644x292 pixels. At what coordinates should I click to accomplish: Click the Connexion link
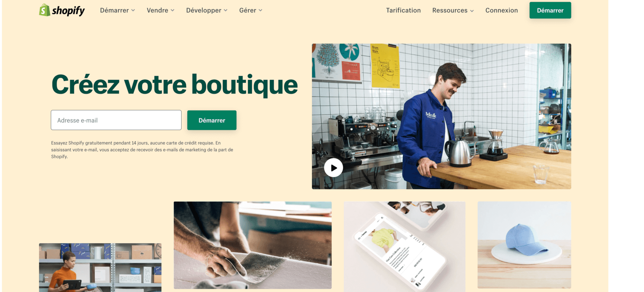pyautogui.click(x=501, y=10)
